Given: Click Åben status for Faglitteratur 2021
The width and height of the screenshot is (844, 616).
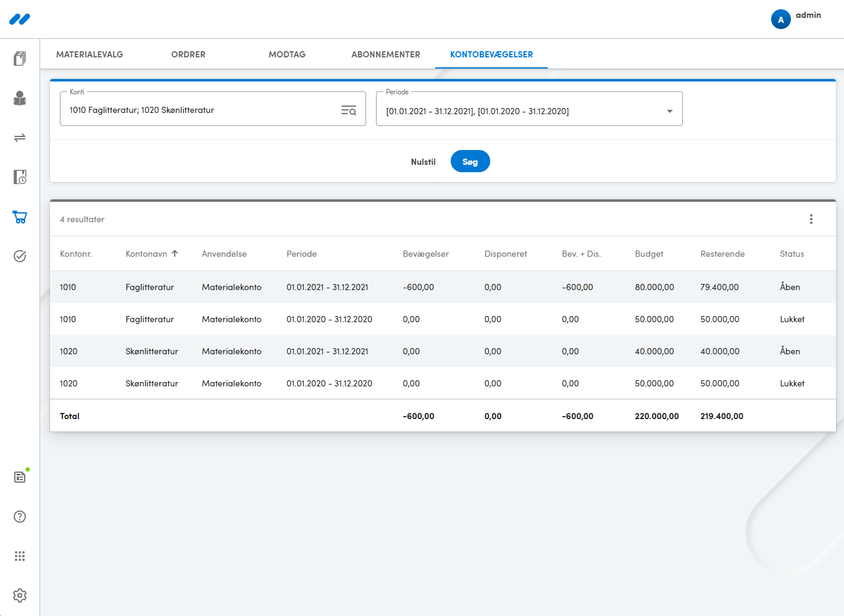Looking at the screenshot, I should pos(790,287).
